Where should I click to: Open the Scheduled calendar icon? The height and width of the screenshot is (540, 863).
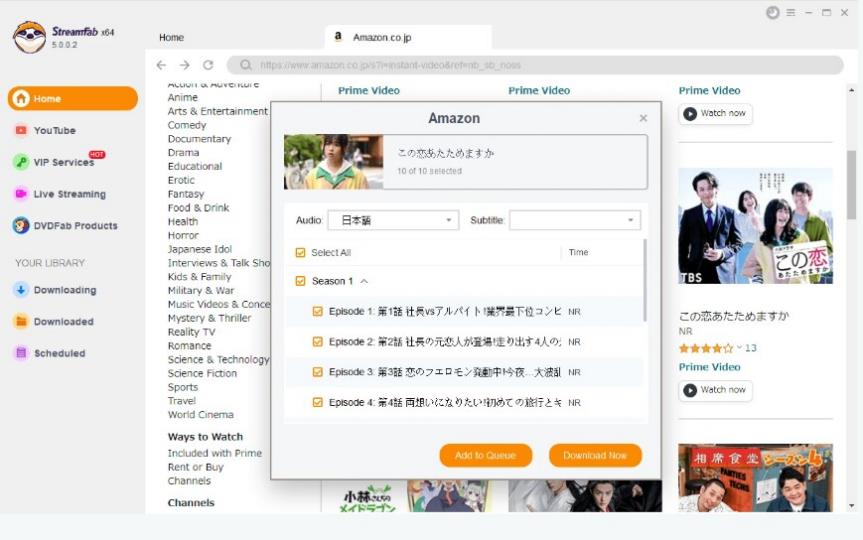pyautogui.click(x=21, y=353)
